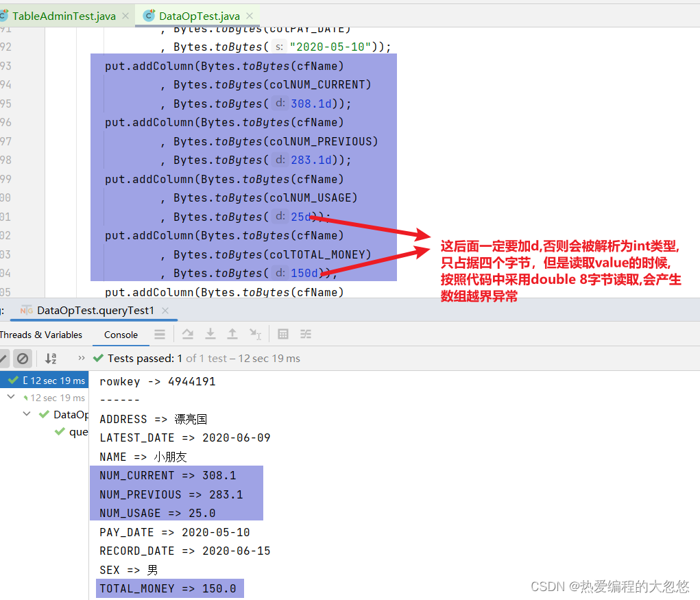Toggle the navigate with cursor icon

pos(254,334)
